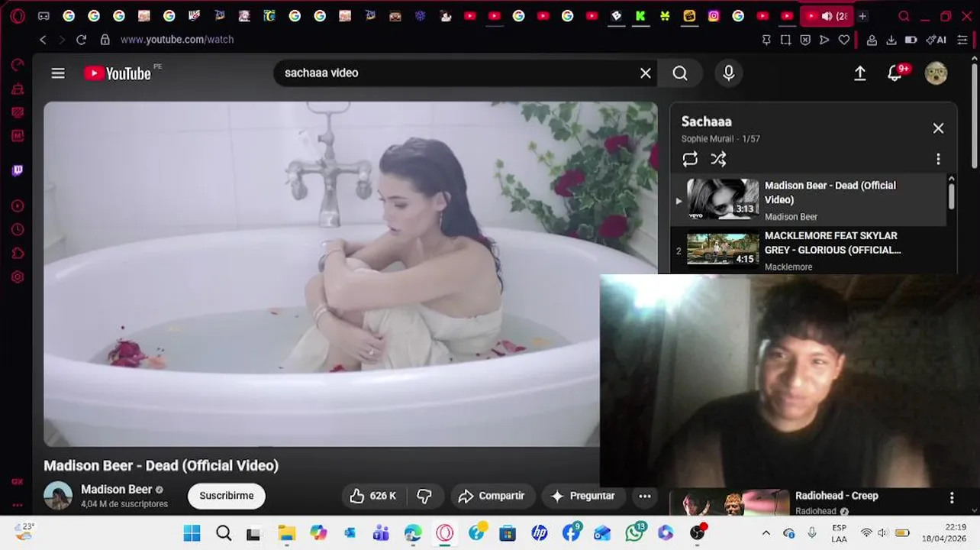Image resolution: width=980 pixels, height=550 pixels.
Task: Play Macklemore Glorious playlist item
Action: 809,251
